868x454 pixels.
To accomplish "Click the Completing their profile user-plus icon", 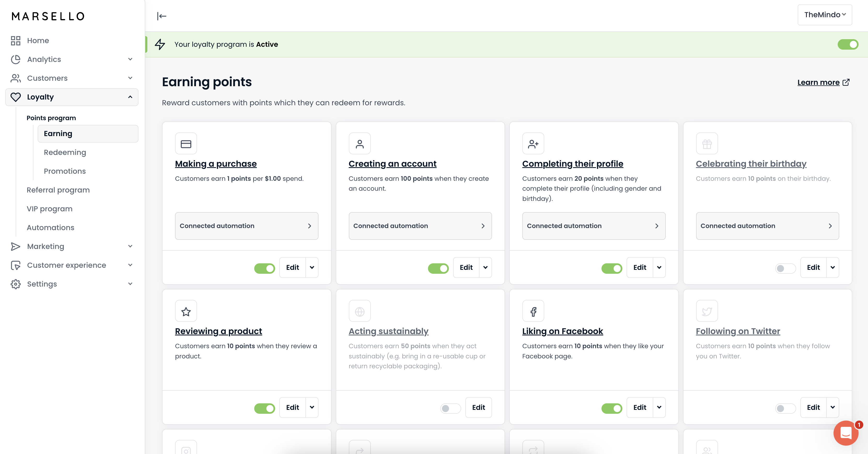I will click(x=533, y=144).
